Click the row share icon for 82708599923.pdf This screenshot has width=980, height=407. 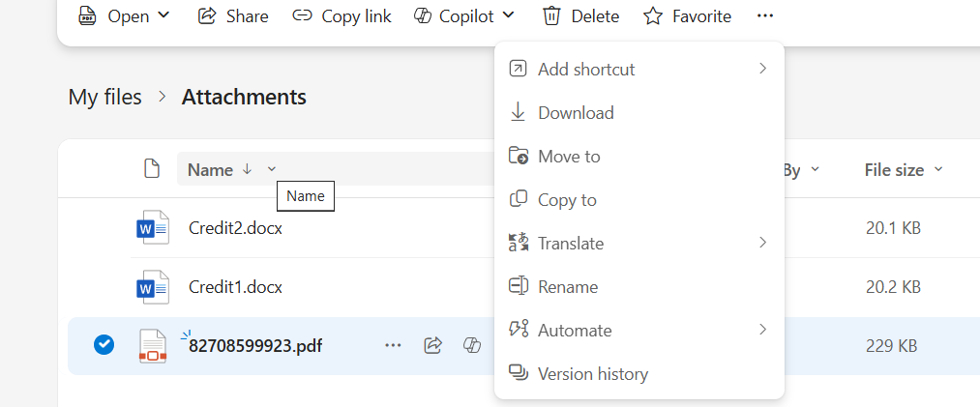(433, 345)
